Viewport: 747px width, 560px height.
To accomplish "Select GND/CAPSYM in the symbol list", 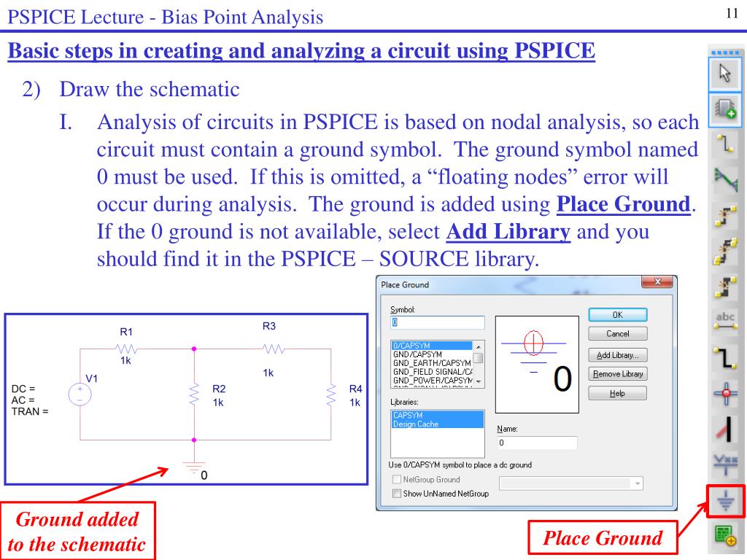I will pyautogui.click(x=432, y=354).
